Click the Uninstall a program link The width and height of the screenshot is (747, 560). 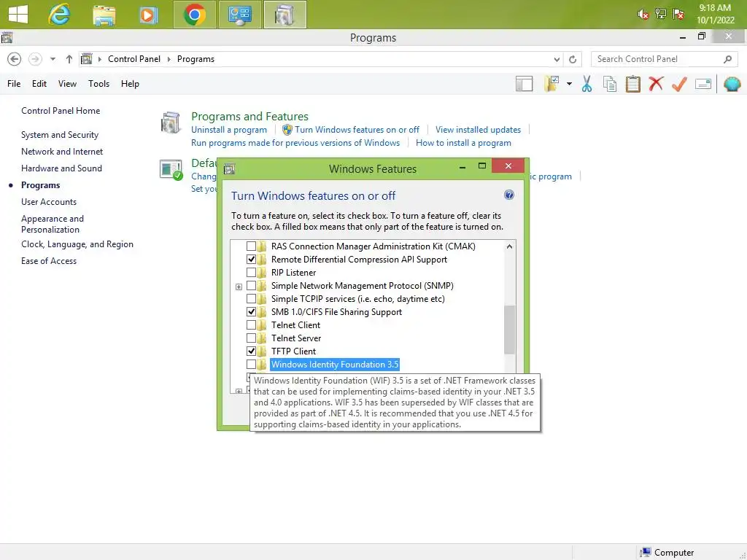[x=228, y=130]
